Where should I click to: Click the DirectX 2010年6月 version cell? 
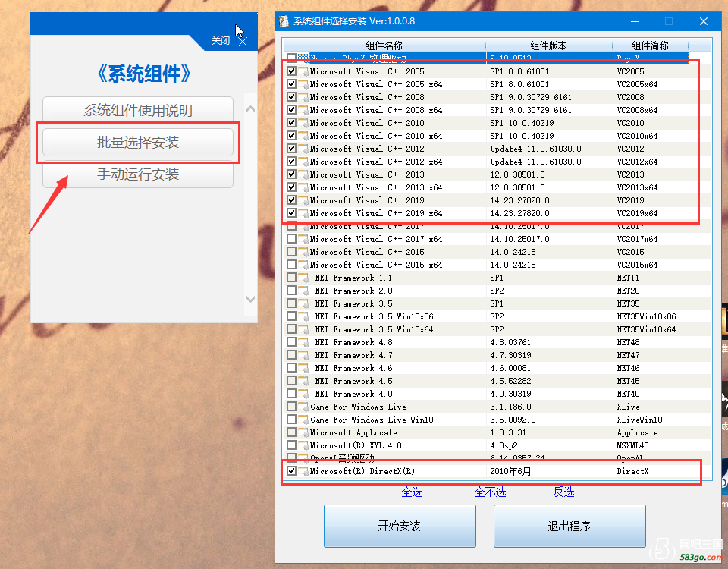[510, 471]
